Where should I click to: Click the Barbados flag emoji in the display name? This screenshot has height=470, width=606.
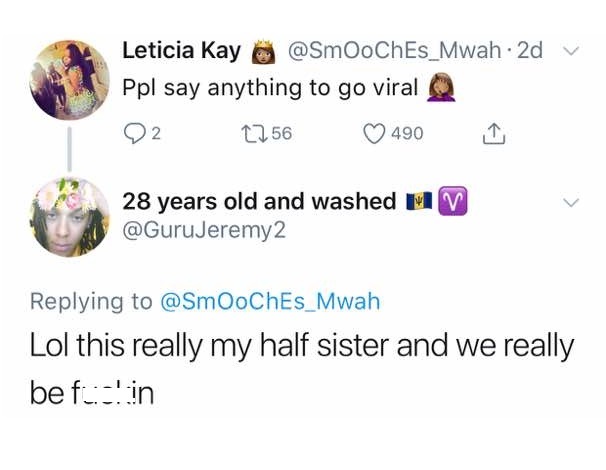[419, 201]
